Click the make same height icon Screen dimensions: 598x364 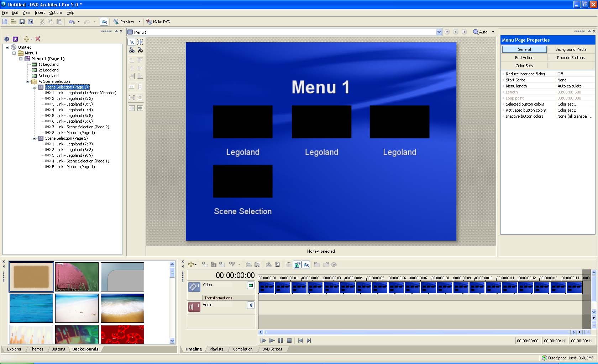click(140, 87)
